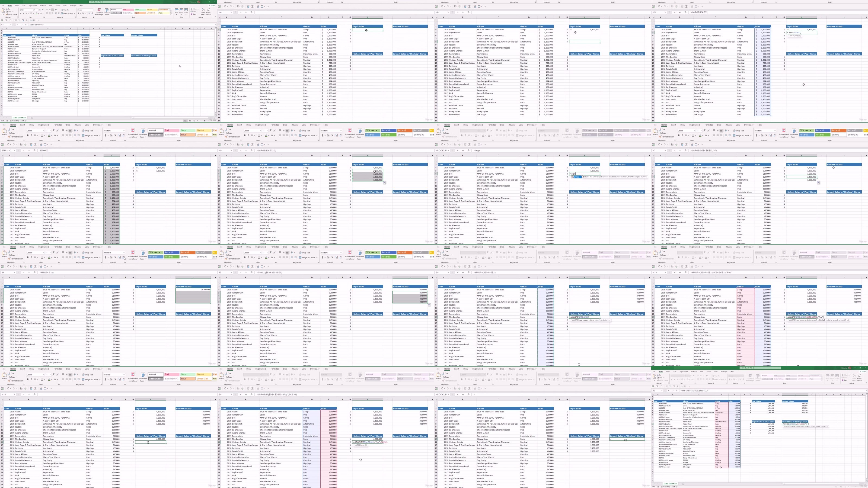This screenshot has height=488, width=868.
Task: Click the Search box in the C7 frame
Action: [x=110, y=2]
